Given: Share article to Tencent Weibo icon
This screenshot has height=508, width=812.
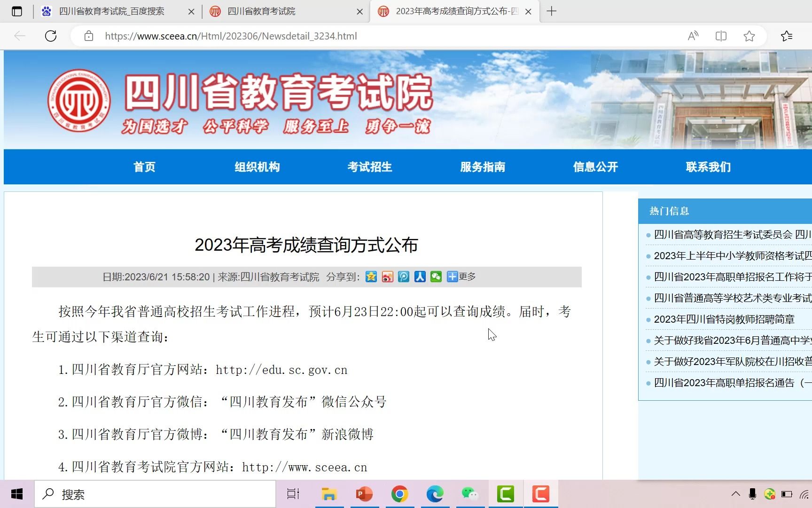Looking at the screenshot, I should [x=404, y=277].
